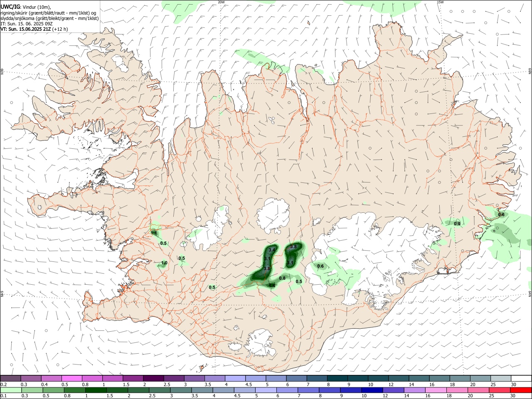Image resolution: width=532 pixels, height=399 pixels.
Task: Select the bright red swatch labeled 30 in bottom row
Action: (x=520, y=390)
